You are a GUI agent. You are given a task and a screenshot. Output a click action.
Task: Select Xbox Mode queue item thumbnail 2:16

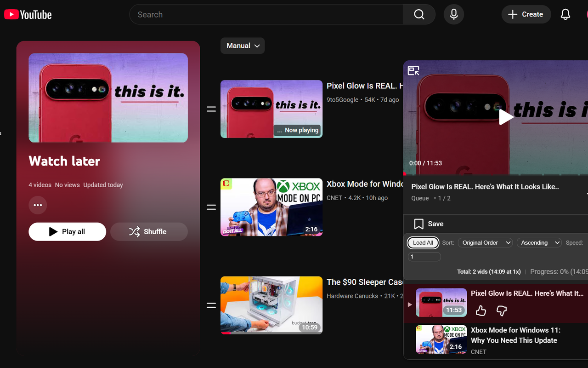[441, 339]
